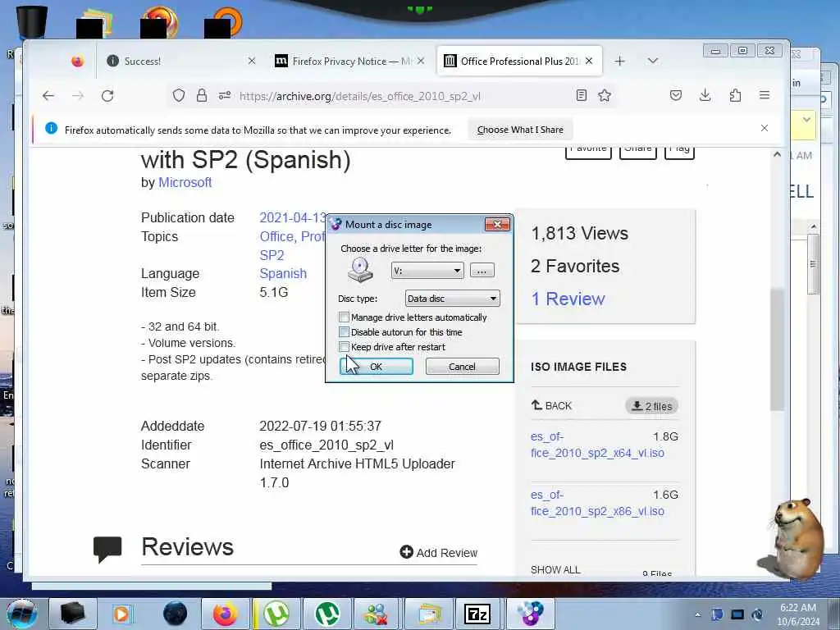This screenshot has height=630, width=840.
Task: Click the Reviews speech bubble icon
Action: tap(107, 549)
